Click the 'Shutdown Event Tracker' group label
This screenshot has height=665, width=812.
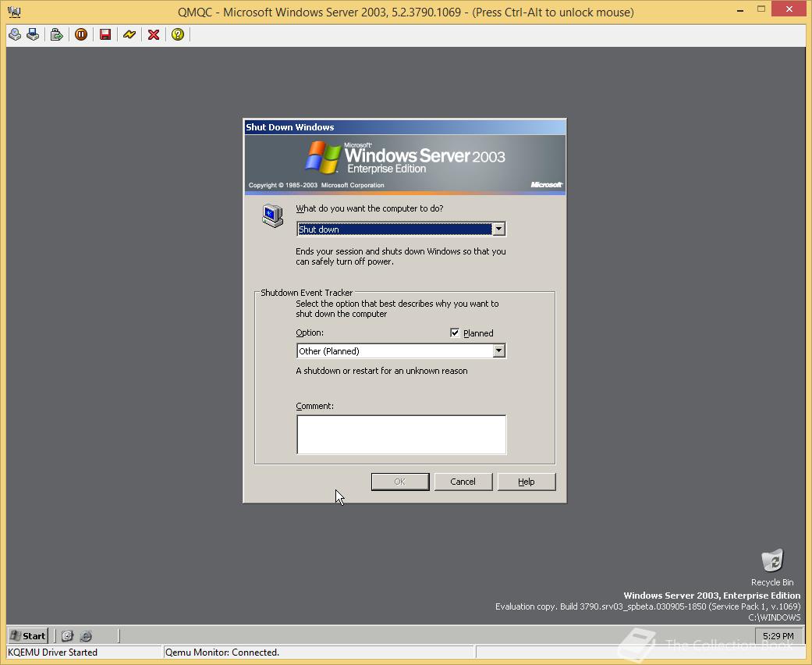[x=307, y=293]
